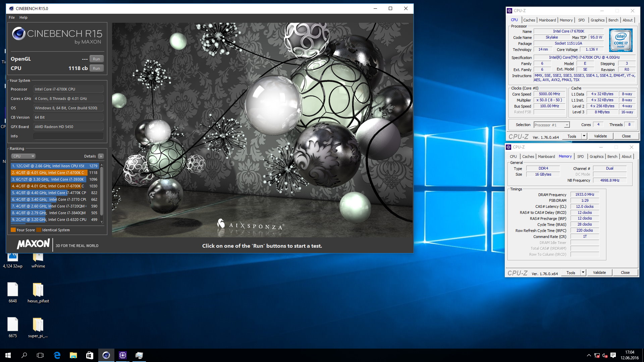Click scrollbar down arrow in ranking list

click(102, 222)
